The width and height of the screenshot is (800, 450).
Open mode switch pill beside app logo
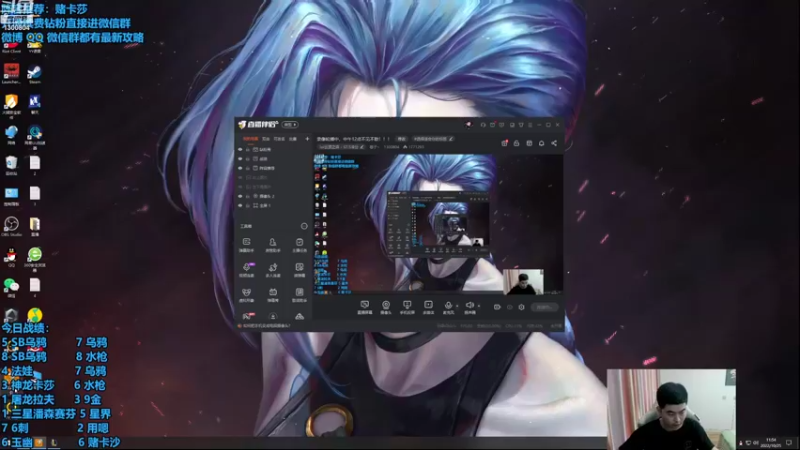tap(290, 124)
